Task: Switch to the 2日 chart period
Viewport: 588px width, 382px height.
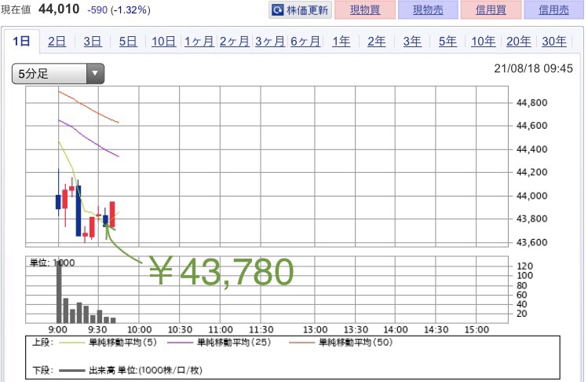Action: pyautogui.click(x=57, y=42)
